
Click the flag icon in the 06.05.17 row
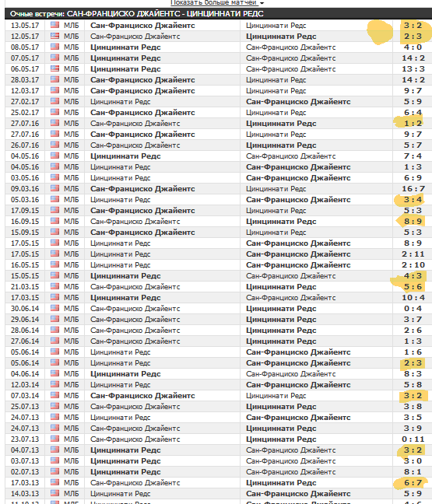point(55,68)
